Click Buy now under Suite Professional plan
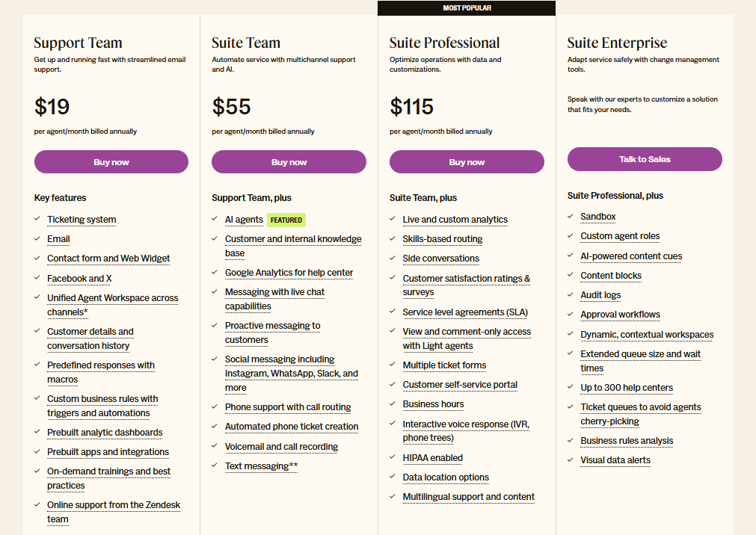The height and width of the screenshot is (535, 756). (467, 161)
